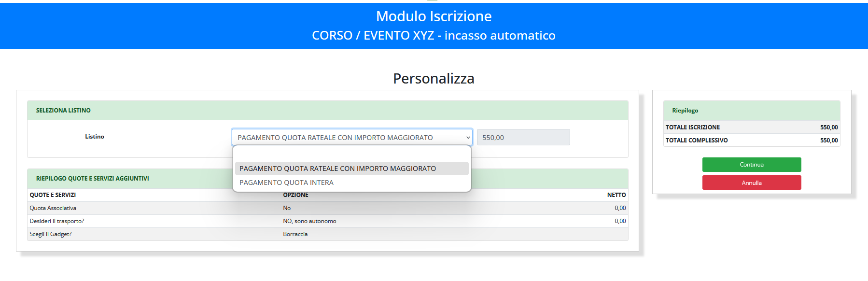The image size is (868, 281).
Task: Click the 'NO, sono autonomo' option value
Action: pos(309,221)
